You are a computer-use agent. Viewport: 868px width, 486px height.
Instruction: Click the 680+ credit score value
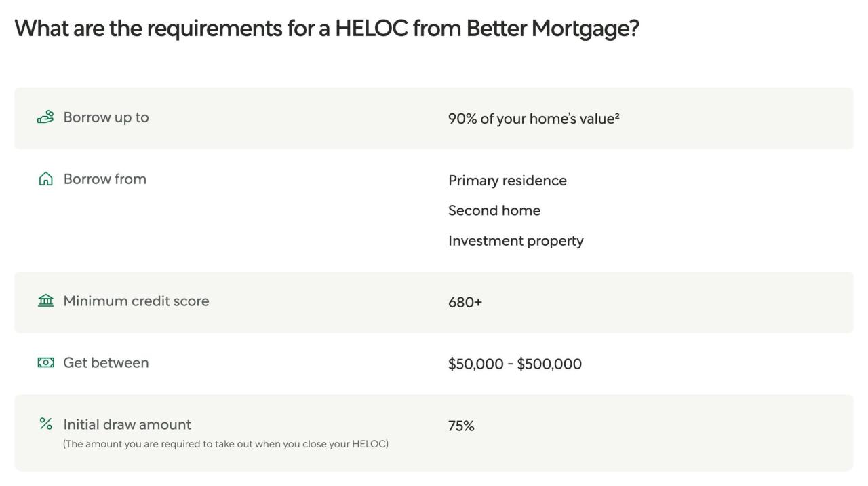click(x=465, y=302)
